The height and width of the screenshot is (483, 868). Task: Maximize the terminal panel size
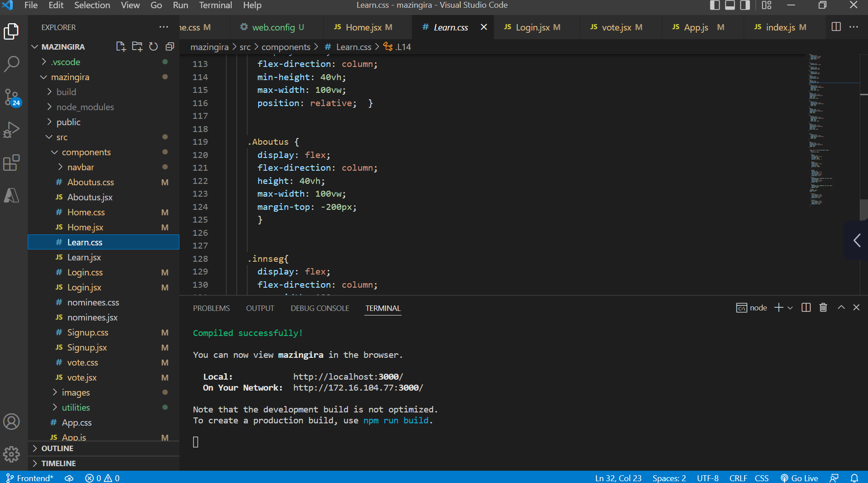[841, 308]
